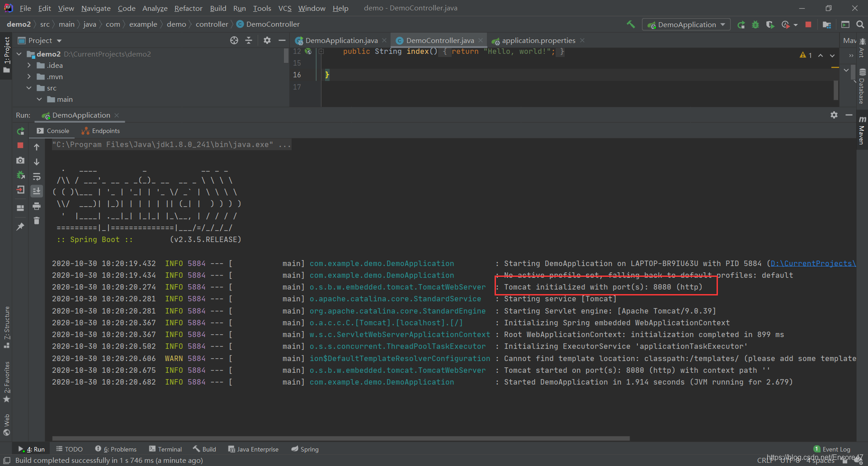This screenshot has height=466, width=868.
Task: Open the Project Structure dialog icon
Action: tap(827, 24)
